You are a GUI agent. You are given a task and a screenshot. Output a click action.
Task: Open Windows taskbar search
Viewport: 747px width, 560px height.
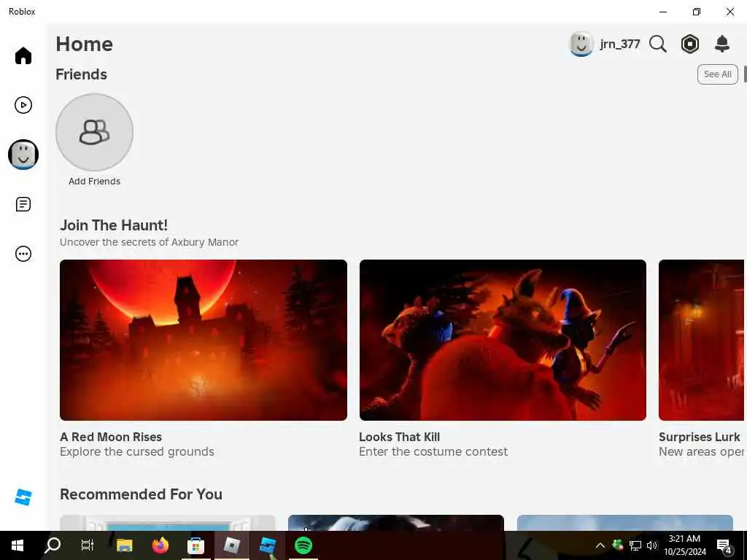[x=53, y=545]
